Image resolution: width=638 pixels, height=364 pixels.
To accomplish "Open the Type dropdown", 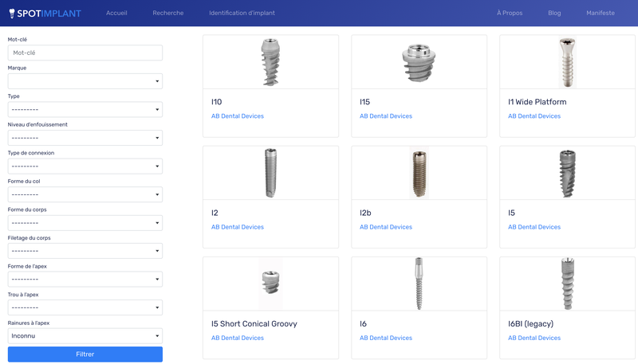I will tap(85, 109).
